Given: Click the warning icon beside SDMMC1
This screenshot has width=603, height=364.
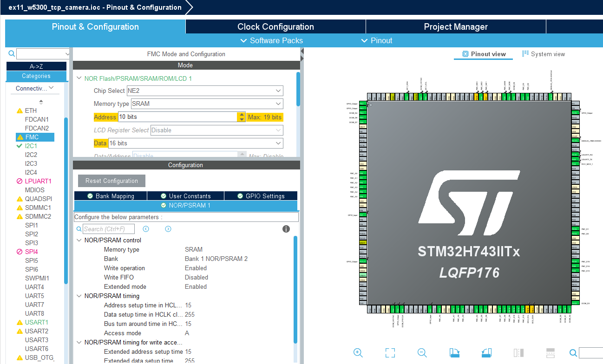Looking at the screenshot, I should click(x=20, y=208).
